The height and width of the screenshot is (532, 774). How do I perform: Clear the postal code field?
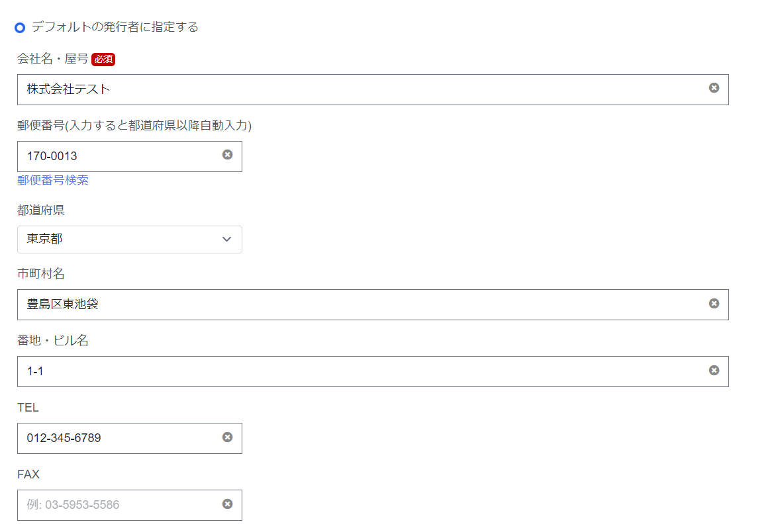point(227,155)
